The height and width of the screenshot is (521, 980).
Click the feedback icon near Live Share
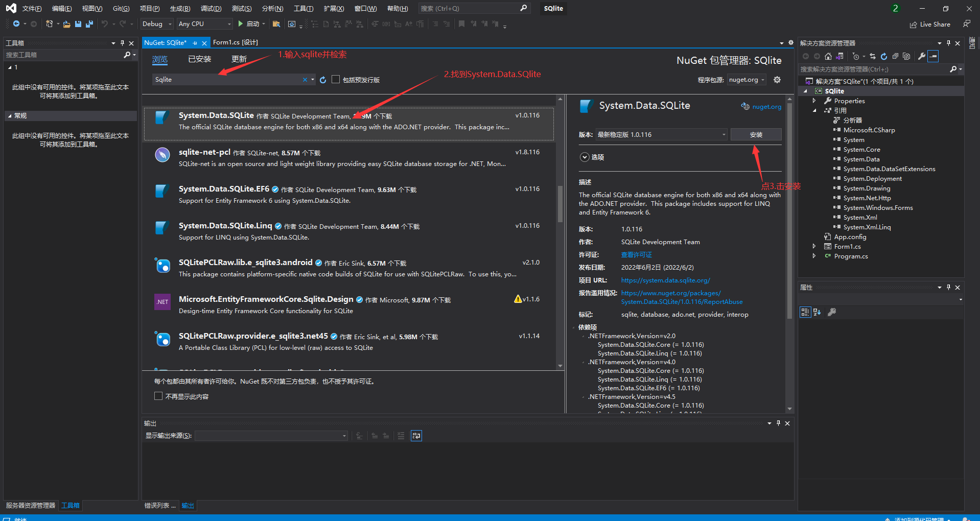(x=967, y=24)
